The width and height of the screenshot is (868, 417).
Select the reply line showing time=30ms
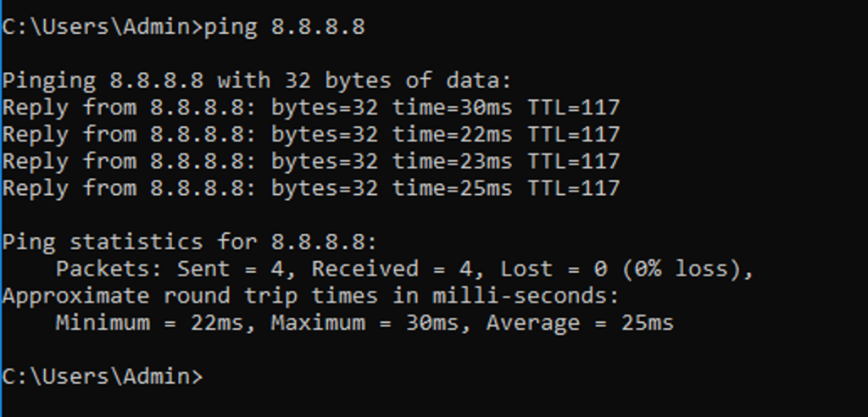310,108
